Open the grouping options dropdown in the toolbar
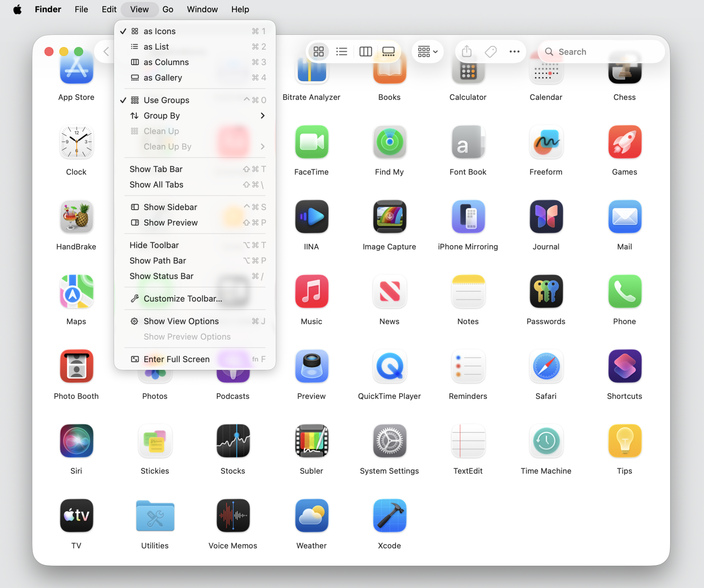This screenshot has width=704, height=588. [427, 51]
